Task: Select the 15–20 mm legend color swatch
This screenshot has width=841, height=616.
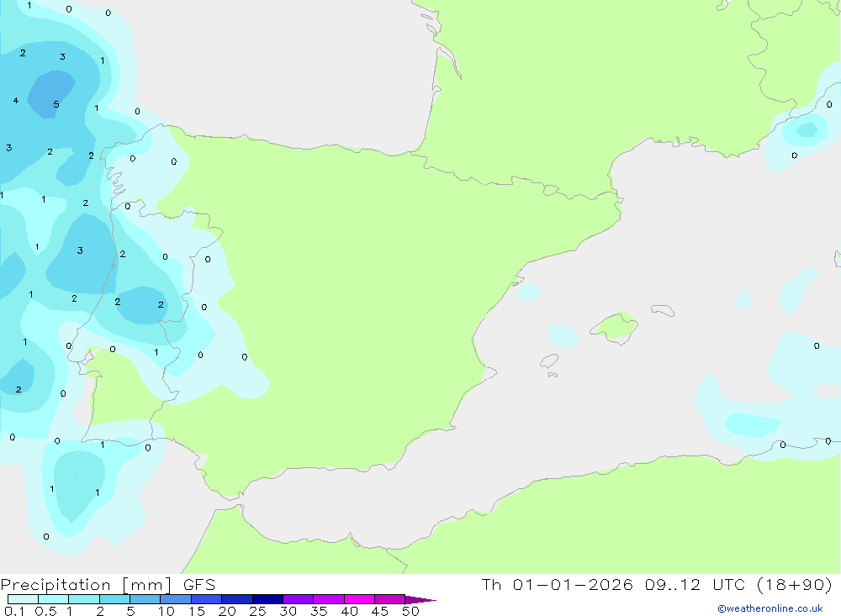Action: click(x=207, y=599)
